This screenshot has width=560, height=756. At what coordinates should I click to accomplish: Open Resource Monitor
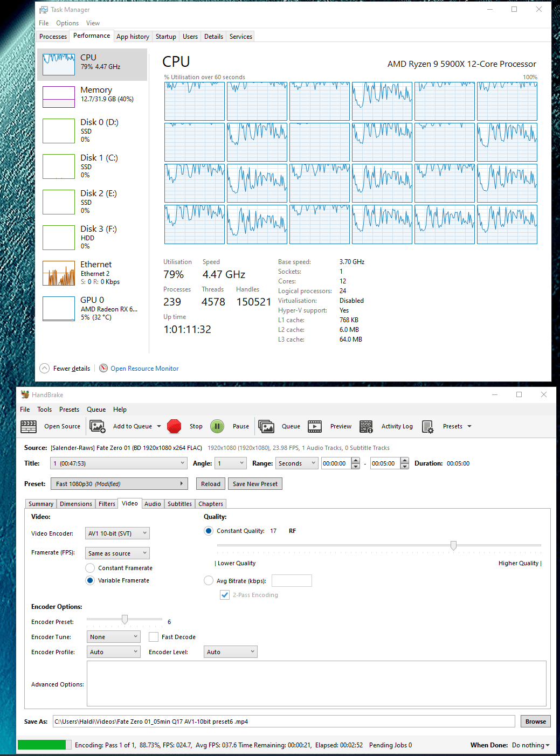pos(144,368)
